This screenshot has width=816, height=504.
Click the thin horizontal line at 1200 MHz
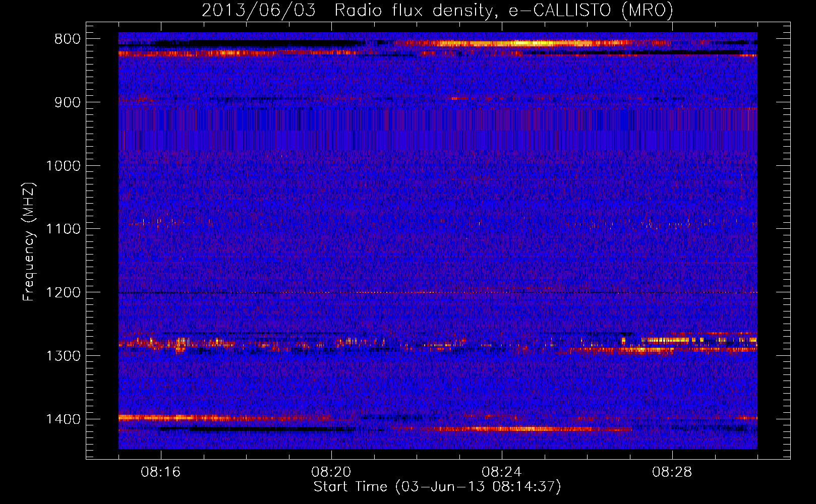[438, 292]
